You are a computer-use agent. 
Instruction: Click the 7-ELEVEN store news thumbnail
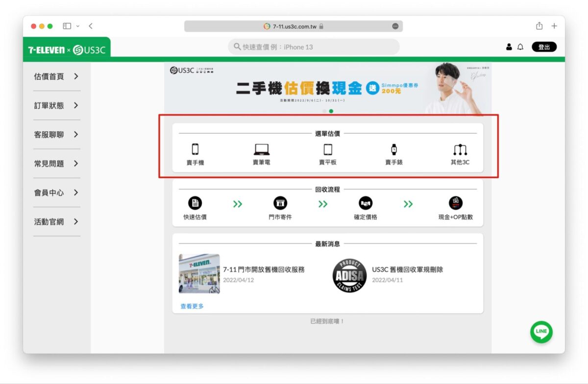click(199, 274)
